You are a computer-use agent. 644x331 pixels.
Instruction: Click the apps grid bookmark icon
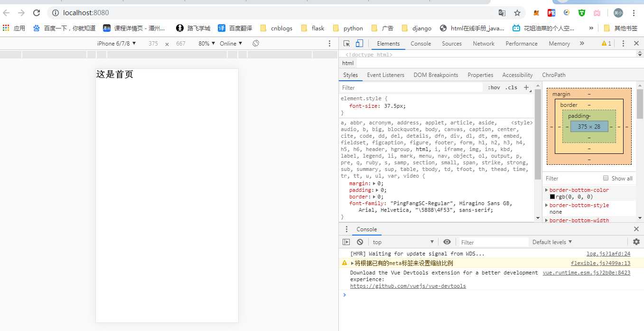pos(6,28)
